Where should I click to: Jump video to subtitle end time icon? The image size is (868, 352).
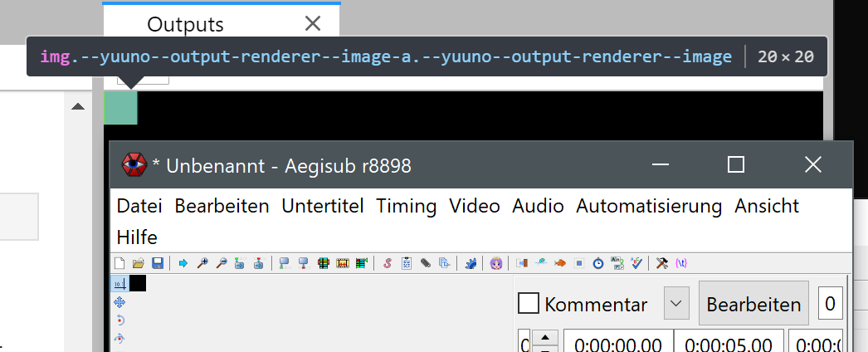[x=259, y=263]
